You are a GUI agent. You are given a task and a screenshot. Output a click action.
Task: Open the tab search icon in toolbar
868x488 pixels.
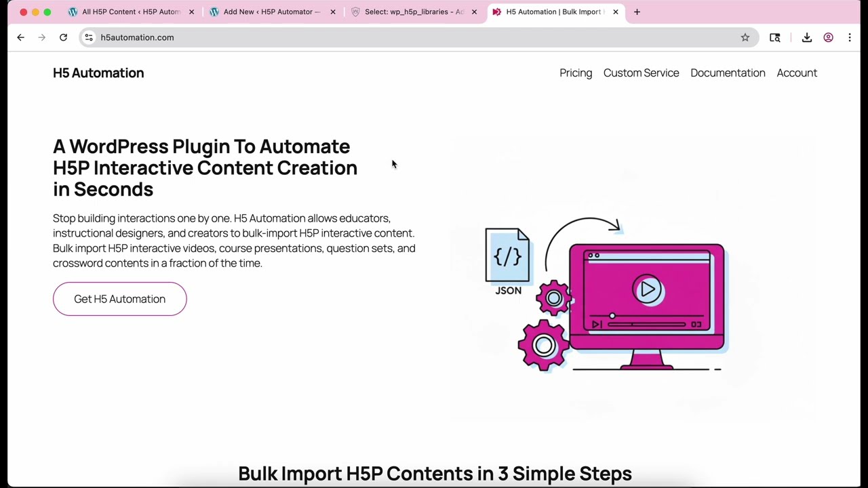click(775, 37)
